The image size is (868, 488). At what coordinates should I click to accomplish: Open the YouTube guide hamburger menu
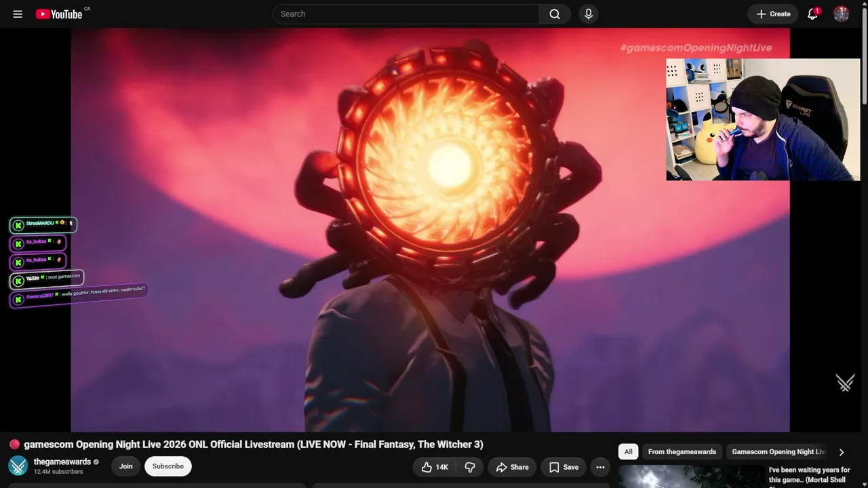click(x=18, y=14)
